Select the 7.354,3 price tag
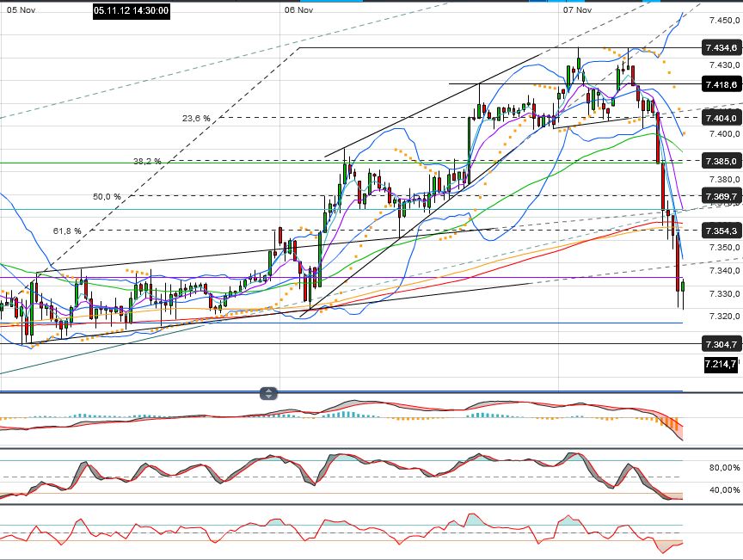The height and width of the screenshot is (560, 743). (720, 231)
